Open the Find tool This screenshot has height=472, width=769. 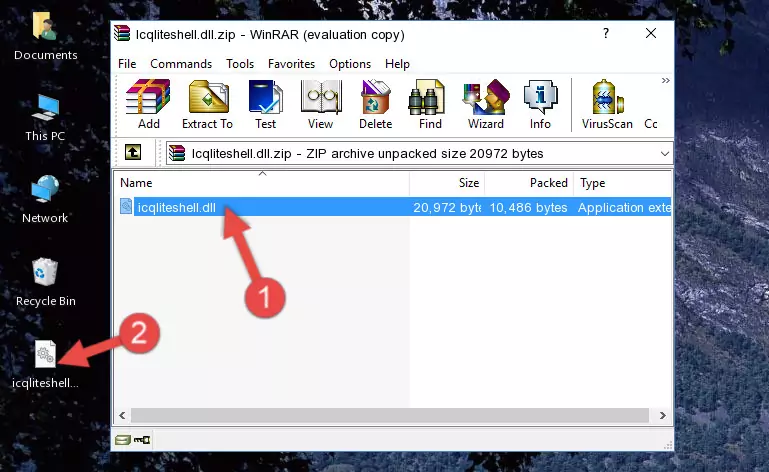pyautogui.click(x=430, y=105)
